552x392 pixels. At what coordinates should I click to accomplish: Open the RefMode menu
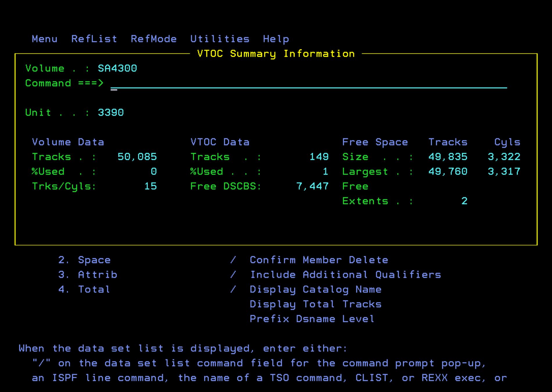point(154,39)
